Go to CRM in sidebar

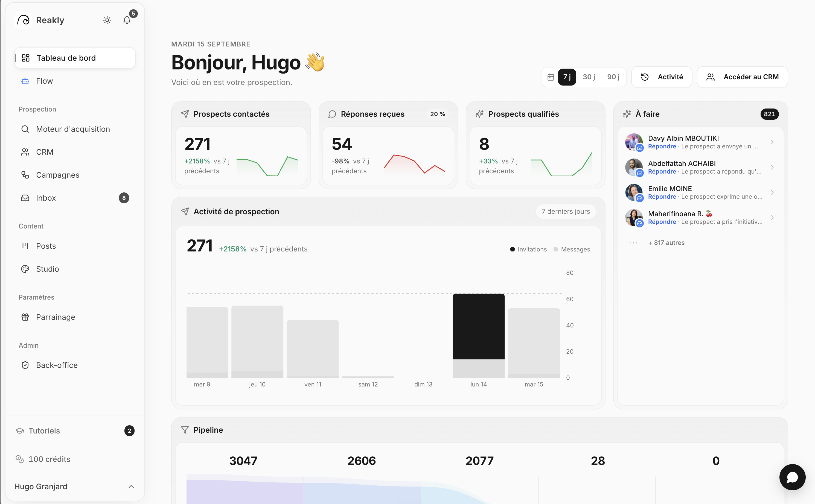point(75,152)
